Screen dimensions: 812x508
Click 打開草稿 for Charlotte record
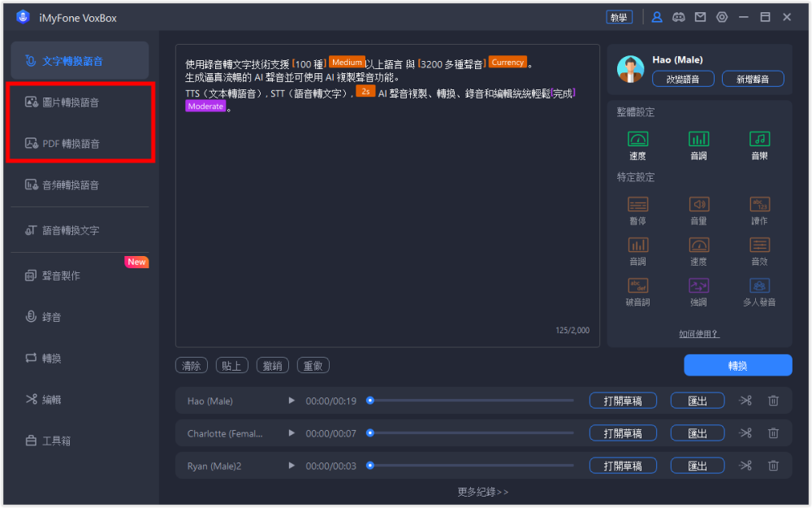623,433
